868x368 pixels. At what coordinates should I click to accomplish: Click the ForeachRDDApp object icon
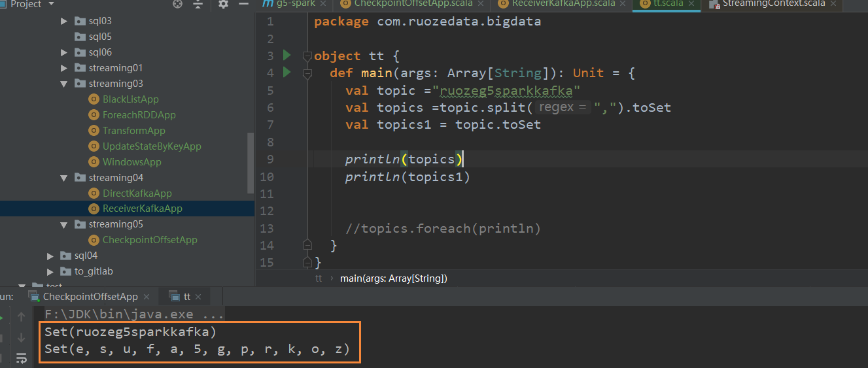tap(94, 115)
